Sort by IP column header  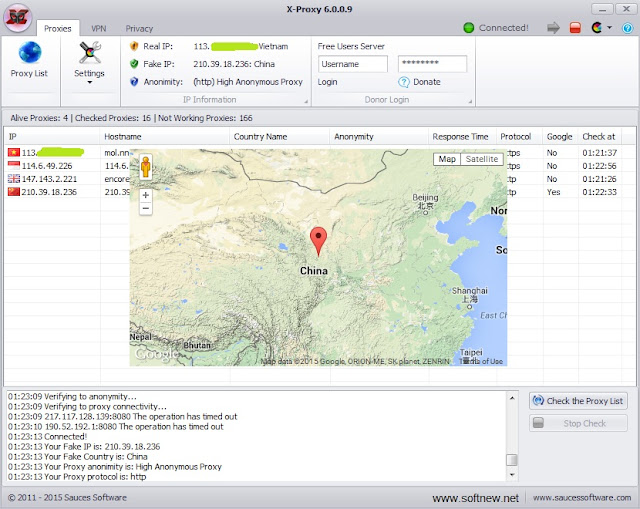(52, 136)
